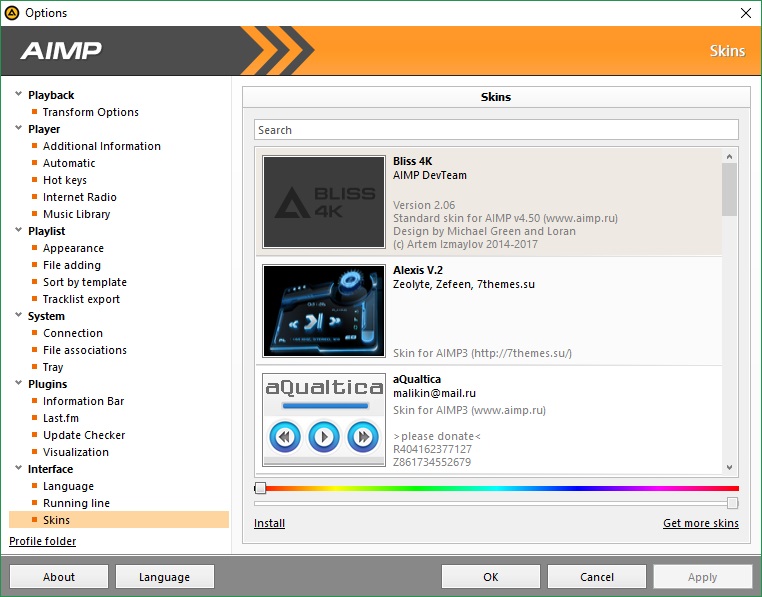This screenshot has width=762, height=597.
Task: Close the Options window
Action: click(746, 13)
